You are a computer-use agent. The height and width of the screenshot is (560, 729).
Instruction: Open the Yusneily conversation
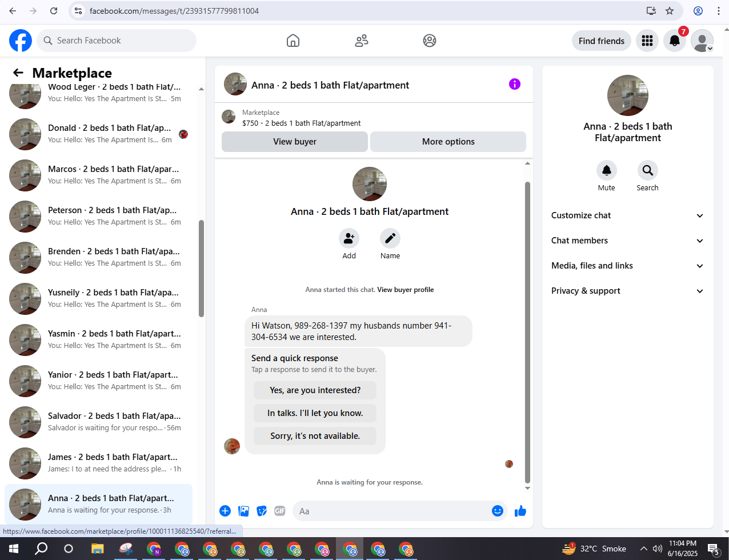click(98, 299)
